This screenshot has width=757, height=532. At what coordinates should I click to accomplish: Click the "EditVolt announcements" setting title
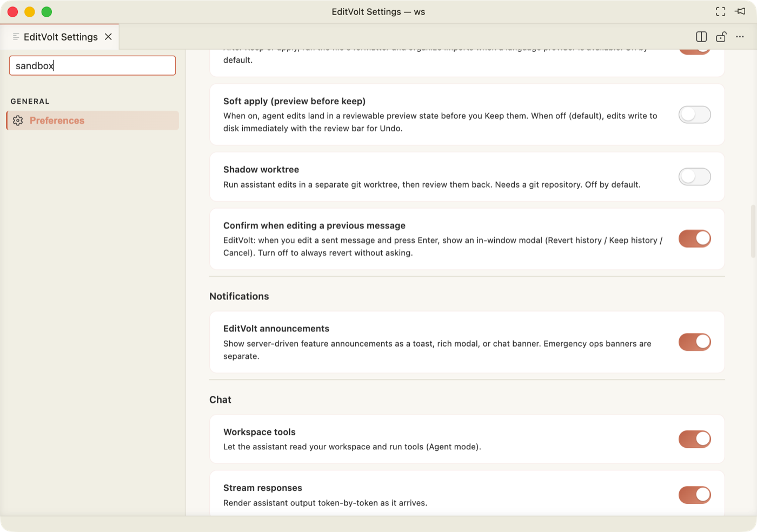click(276, 329)
